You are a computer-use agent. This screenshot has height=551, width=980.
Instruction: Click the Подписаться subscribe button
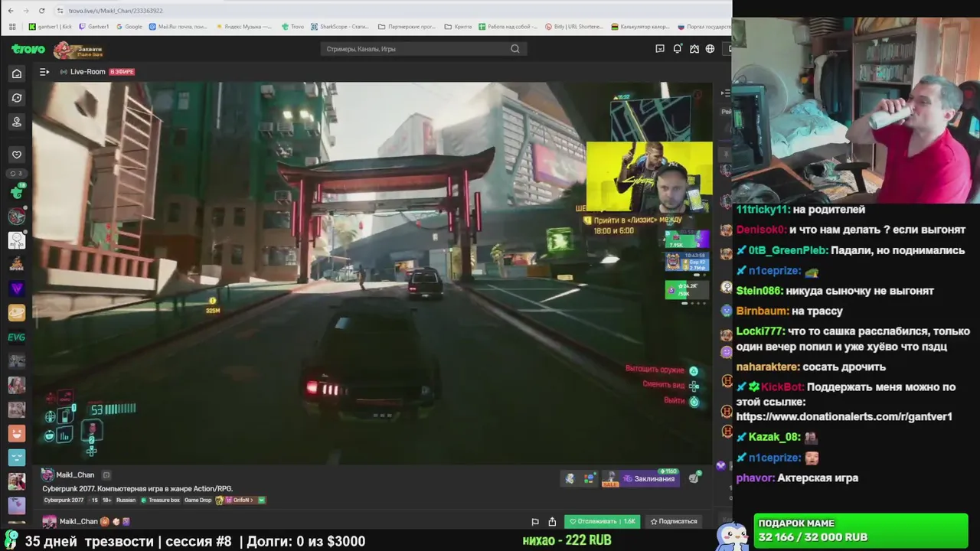[674, 521]
